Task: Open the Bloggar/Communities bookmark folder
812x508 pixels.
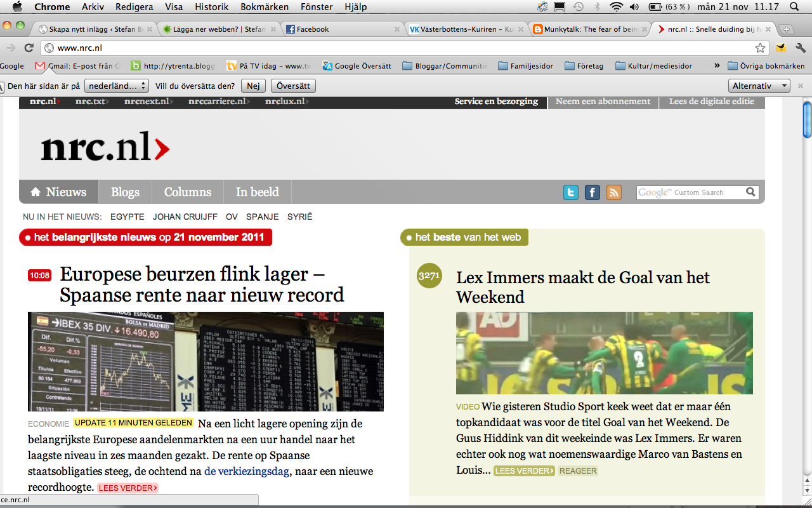Action: [x=445, y=66]
